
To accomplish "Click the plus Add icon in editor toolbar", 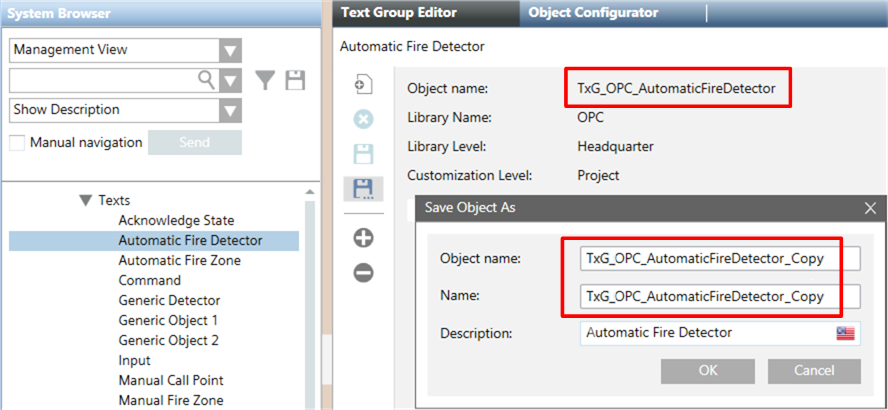I will pyautogui.click(x=364, y=238).
